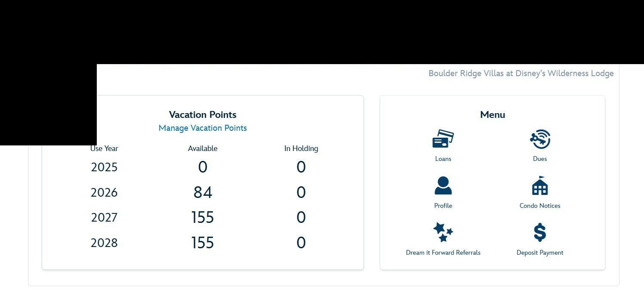Click the 2026 available points value 84
644x290 pixels.
point(203,192)
